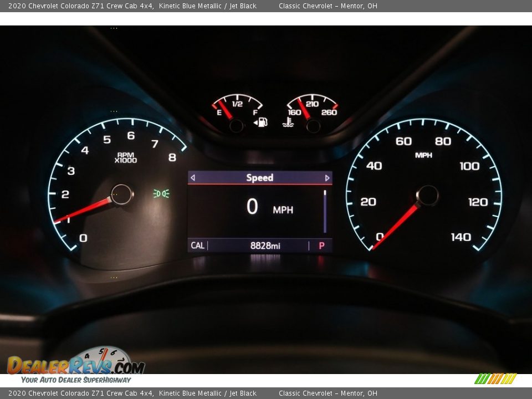Click the RPM X1000 label
Image resolution: width=532 pixels, height=399 pixels.
[x=125, y=158]
